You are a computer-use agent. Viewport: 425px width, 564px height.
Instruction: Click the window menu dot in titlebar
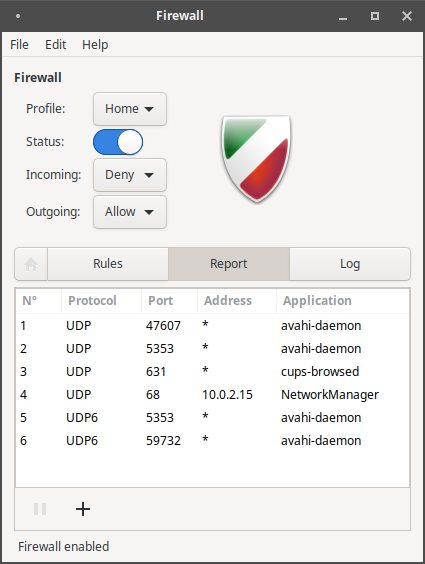point(18,16)
